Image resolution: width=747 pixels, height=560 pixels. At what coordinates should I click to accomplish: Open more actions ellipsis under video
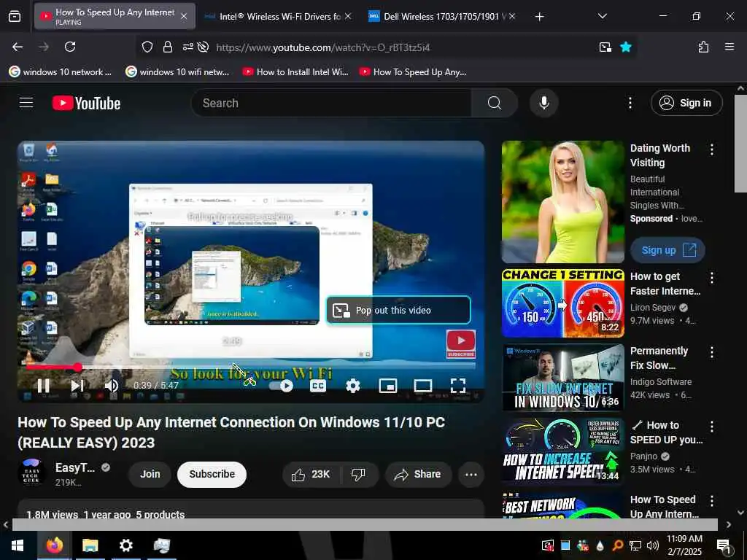click(471, 474)
